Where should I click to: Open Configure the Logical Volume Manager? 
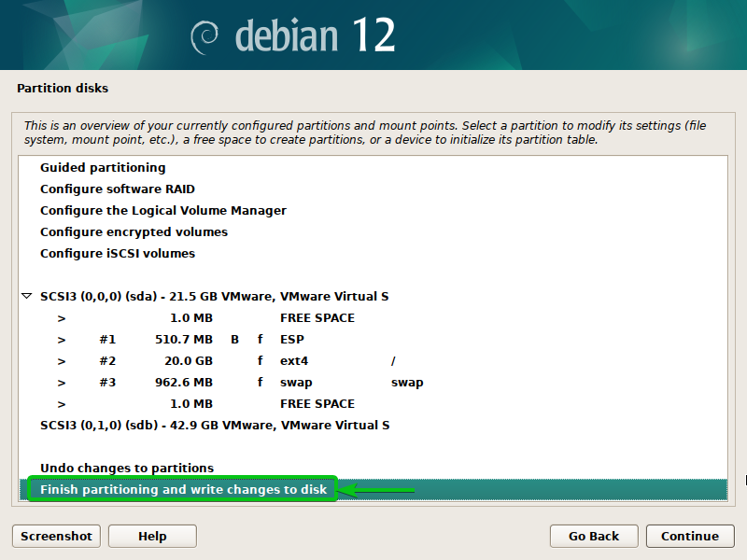[x=163, y=211]
